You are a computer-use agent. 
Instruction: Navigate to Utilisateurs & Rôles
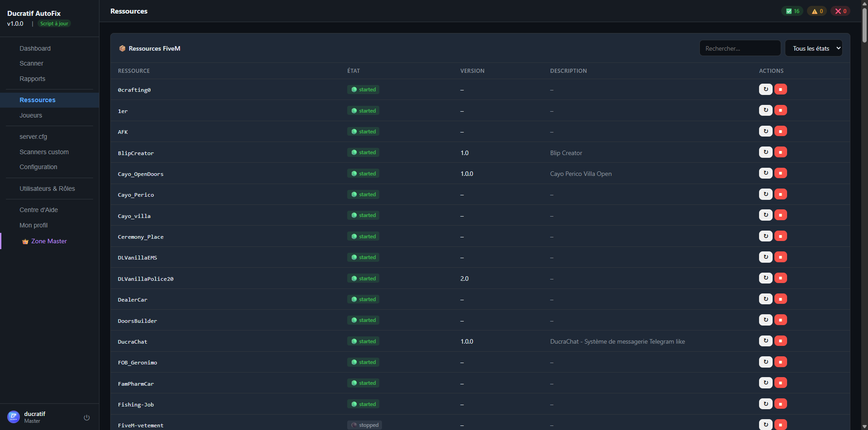click(x=47, y=189)
